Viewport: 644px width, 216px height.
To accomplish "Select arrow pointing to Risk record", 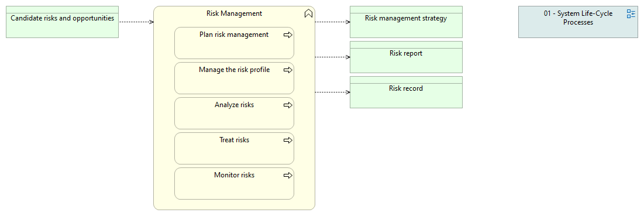I will click(332, 92).
